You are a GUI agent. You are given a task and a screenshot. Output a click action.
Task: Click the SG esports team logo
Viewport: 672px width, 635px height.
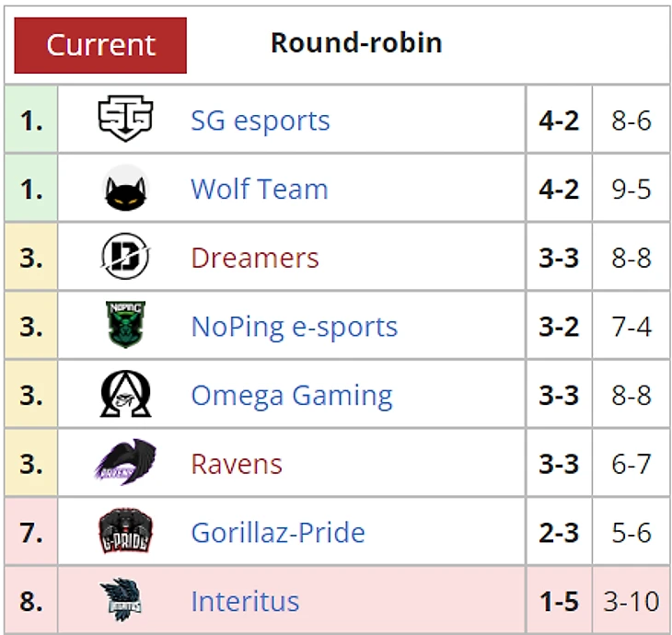click(x=125, y=120)
